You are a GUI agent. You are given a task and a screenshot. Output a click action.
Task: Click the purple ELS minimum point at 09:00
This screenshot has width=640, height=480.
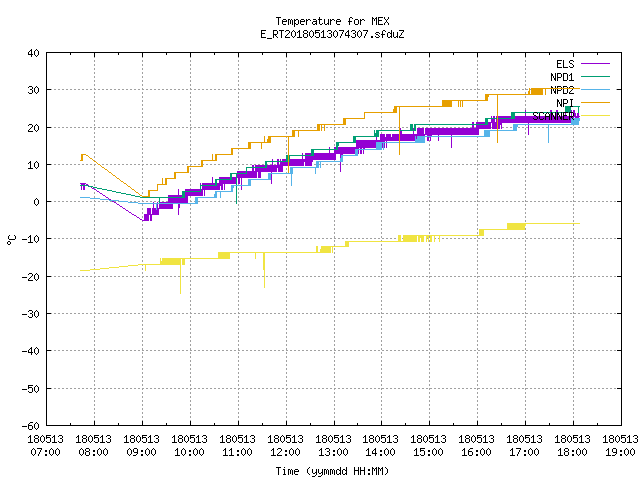(143, 220)
